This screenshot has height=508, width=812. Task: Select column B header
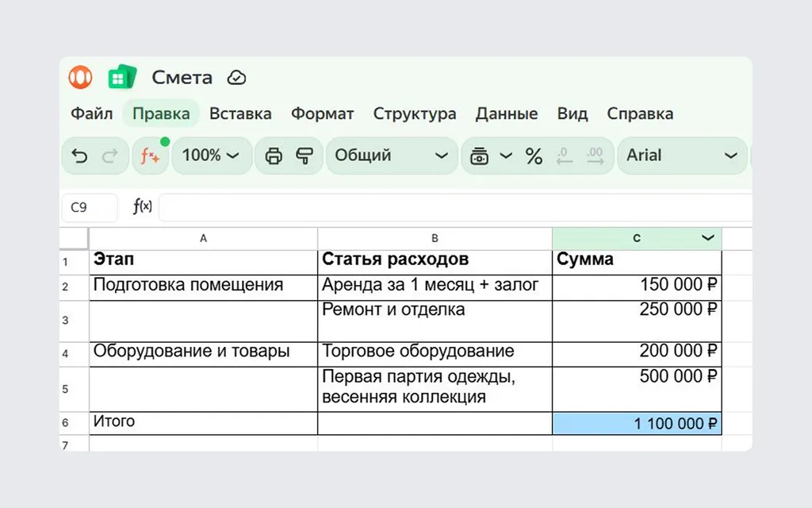click(435, 238)
